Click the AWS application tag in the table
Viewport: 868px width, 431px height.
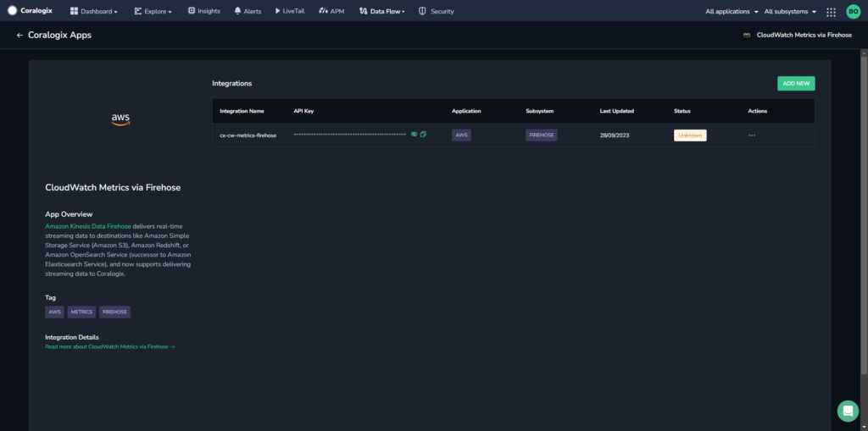click(x=461, y=135)
